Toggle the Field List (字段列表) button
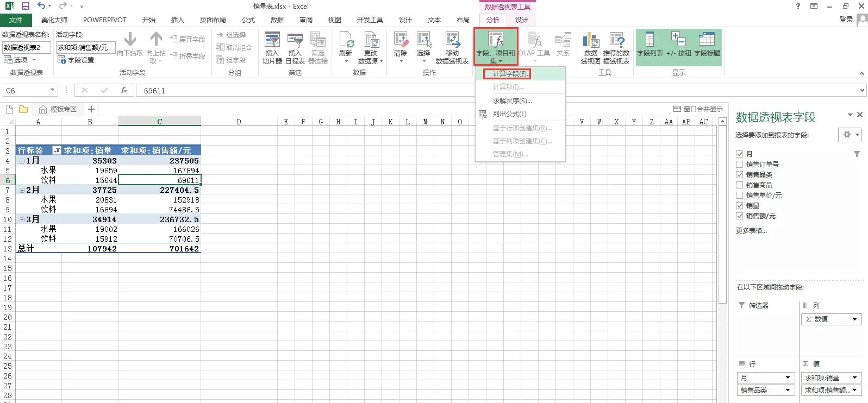This screenshot has width=868, height=403. point(650,45)
